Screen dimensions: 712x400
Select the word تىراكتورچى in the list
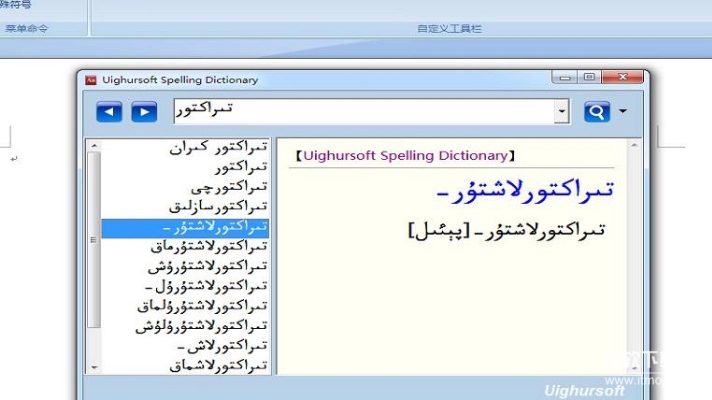(x=228, y=187)
